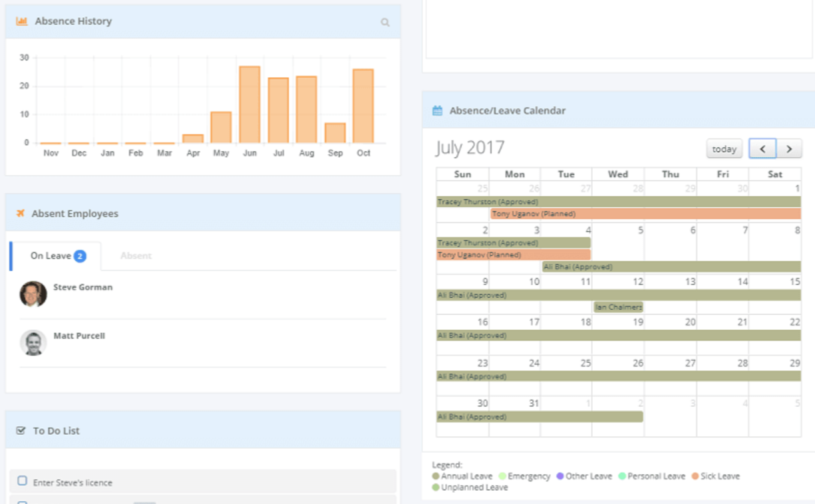
Task: Click the October bar in absence chart
Action: (363, 106)
